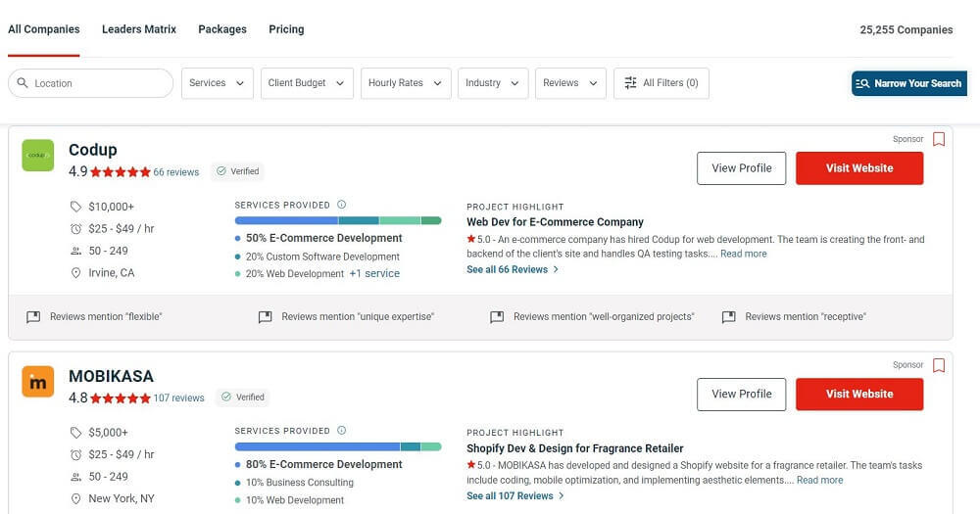Click the 'receptive' review mention icon
This screenshot has height=514, width=980.
point(728,317)
